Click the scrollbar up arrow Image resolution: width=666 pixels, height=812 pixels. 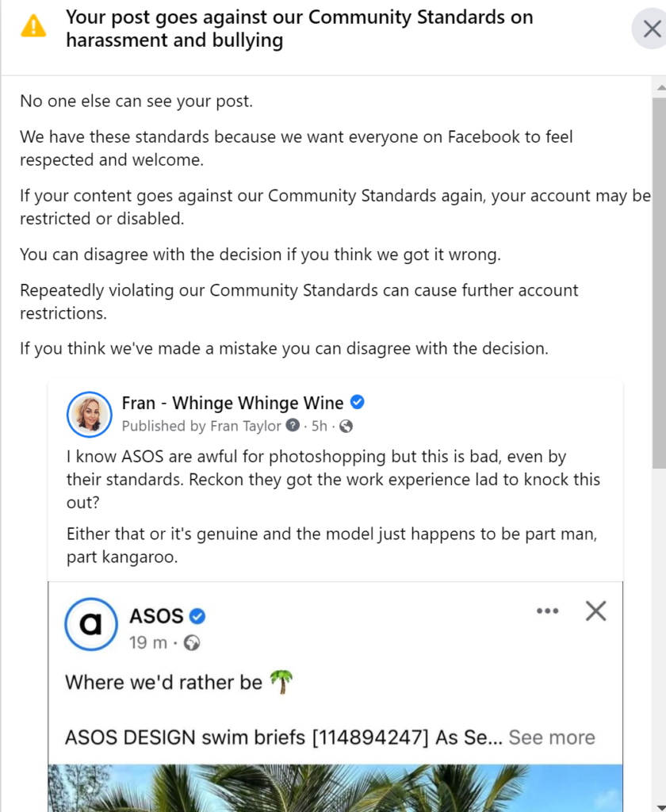point(660,87)
